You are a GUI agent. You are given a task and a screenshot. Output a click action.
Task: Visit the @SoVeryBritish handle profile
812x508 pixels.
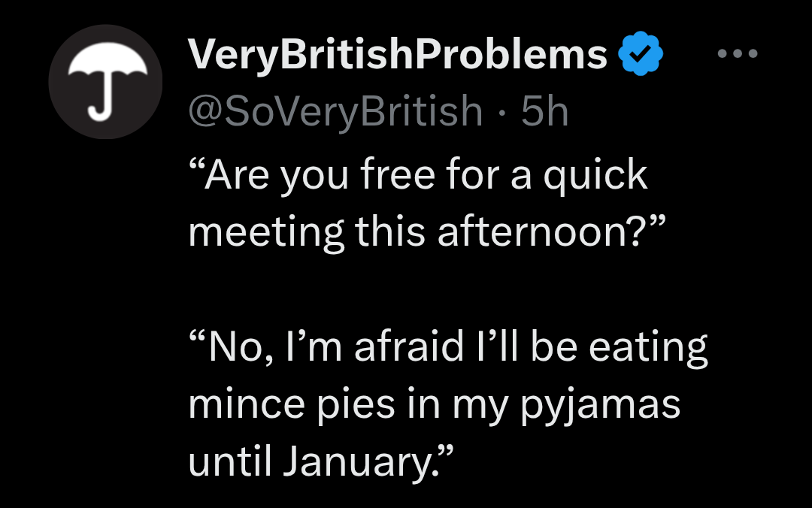click(335, 112)
